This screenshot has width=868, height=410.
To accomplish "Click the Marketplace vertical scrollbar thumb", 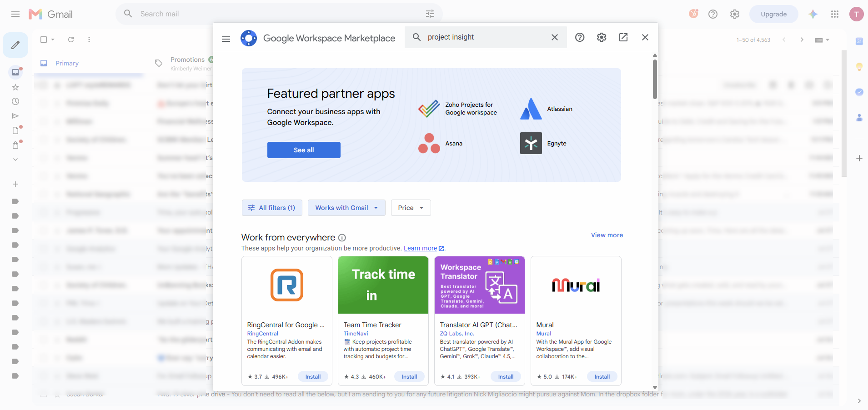I will [x=655, y=79].
